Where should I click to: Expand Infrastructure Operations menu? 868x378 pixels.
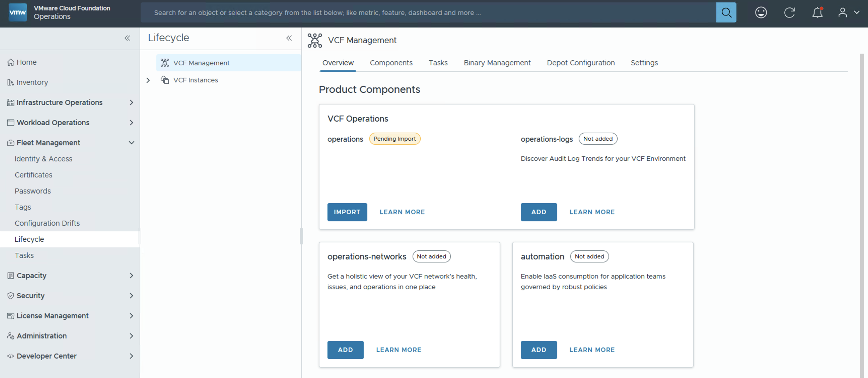point(131,102)
